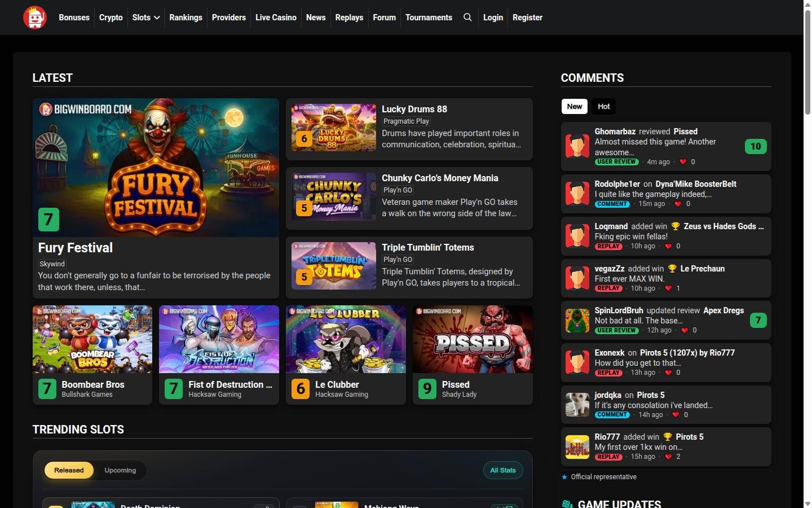Click Bullshark Games provider name
This screenshot has width=812, height=508.
(87, 395)
